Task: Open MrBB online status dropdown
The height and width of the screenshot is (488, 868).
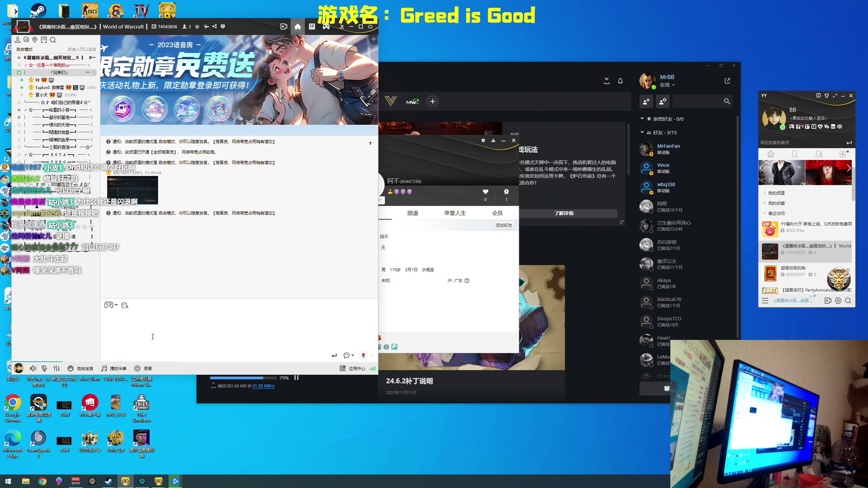Action: click(x=667, y=85)
